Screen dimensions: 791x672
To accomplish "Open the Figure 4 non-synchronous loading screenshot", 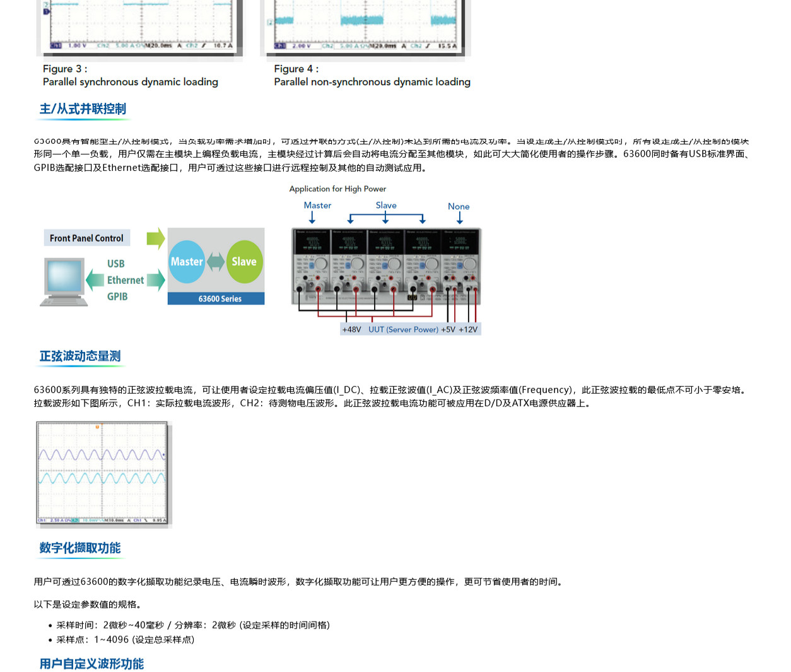I will (x=366, y=25).
